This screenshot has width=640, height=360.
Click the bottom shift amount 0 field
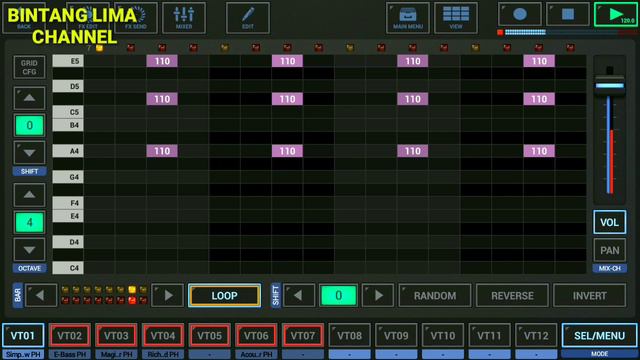(338, 295)
